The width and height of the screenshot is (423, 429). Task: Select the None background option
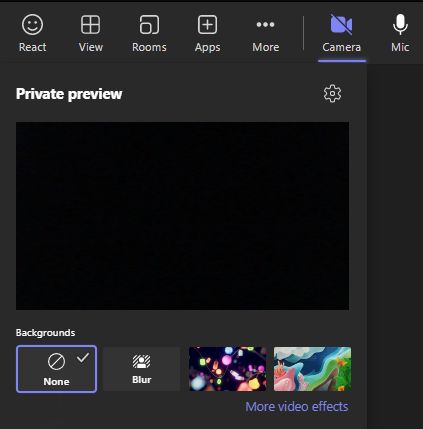tap(56, 369)
